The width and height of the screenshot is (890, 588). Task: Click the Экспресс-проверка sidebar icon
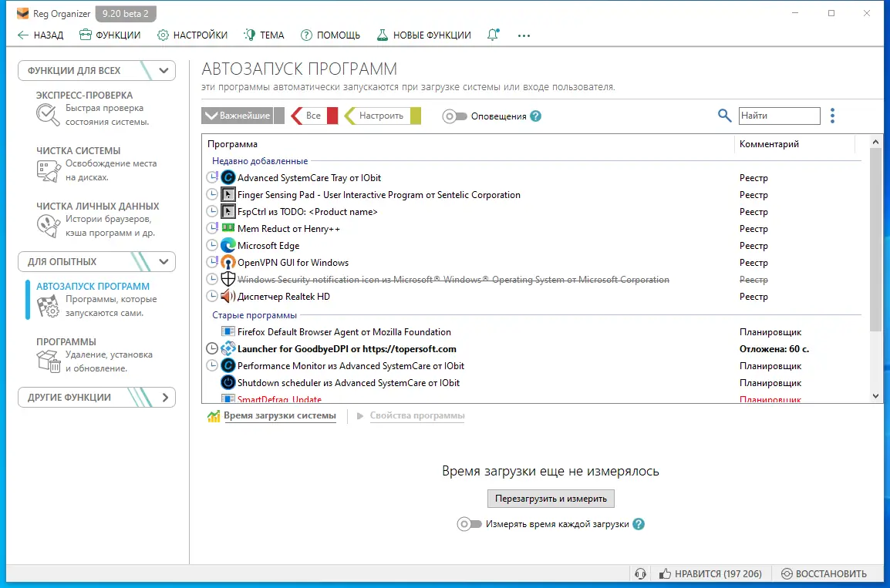pos(48,115)
